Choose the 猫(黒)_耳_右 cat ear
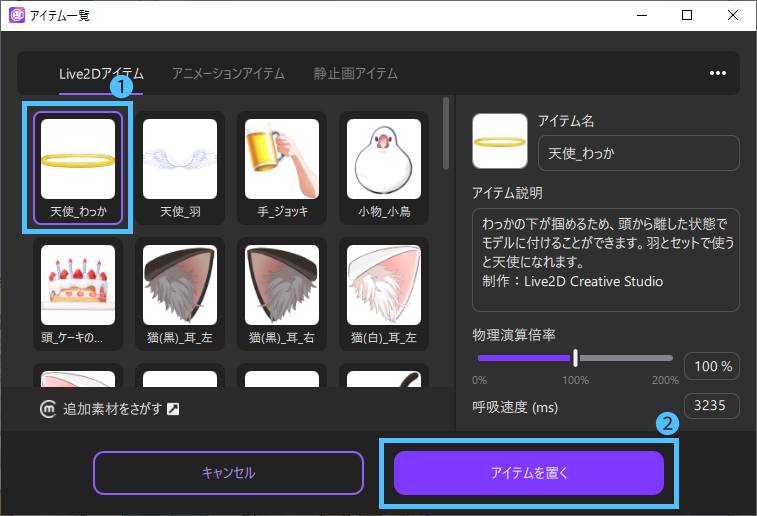The image size is (757, 516). click(x=282, y=293)
